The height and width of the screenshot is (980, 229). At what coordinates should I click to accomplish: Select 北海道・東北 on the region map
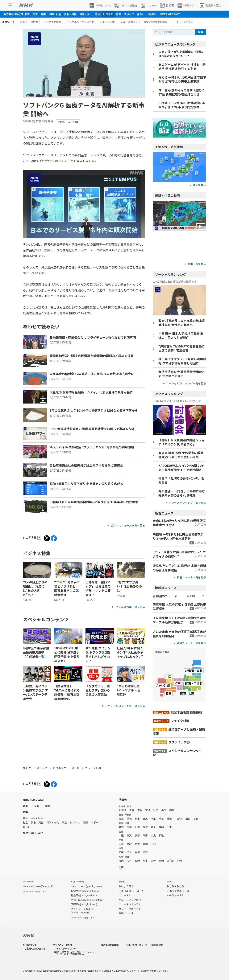pyautogui.click(x=194, y=671)
